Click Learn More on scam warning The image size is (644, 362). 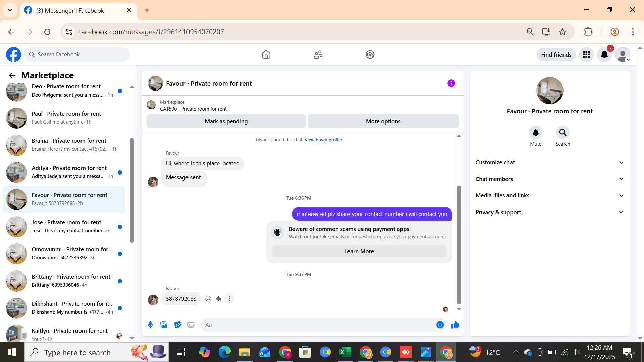pos(359,251)
